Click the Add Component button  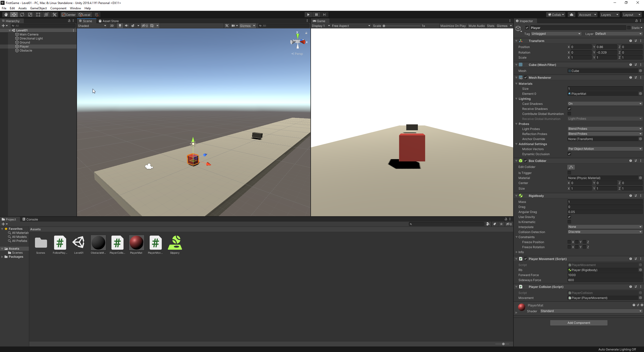(579, 323)
